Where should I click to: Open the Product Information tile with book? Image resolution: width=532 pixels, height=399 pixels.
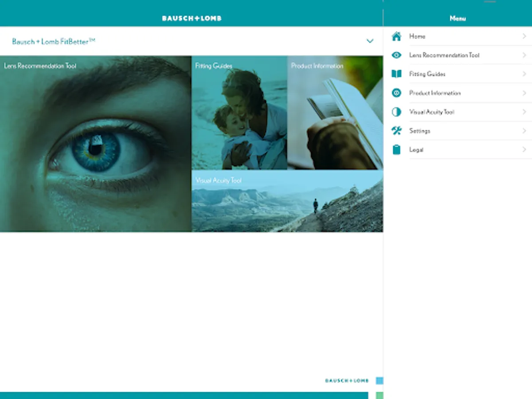coord(335,113)
